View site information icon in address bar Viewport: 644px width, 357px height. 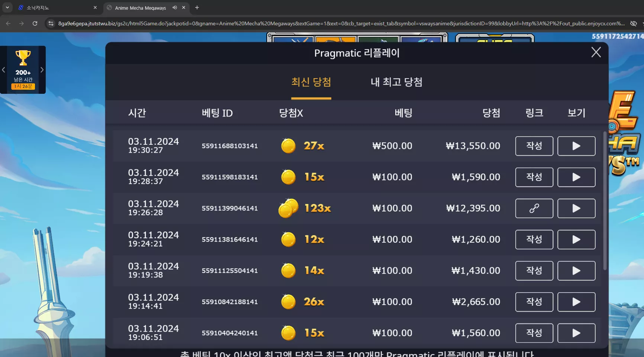pyautogui.click(x=51, y=23)
